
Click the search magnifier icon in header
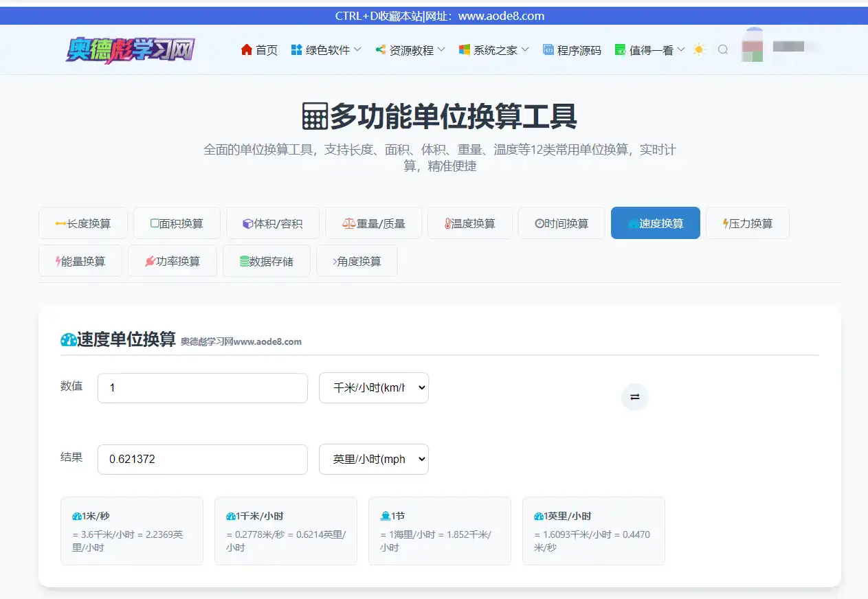pos(722,49)
